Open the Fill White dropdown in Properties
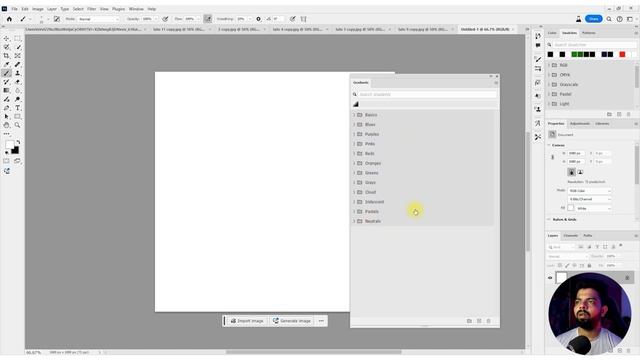This screenshot has width=640, height=360. [593, 208]
